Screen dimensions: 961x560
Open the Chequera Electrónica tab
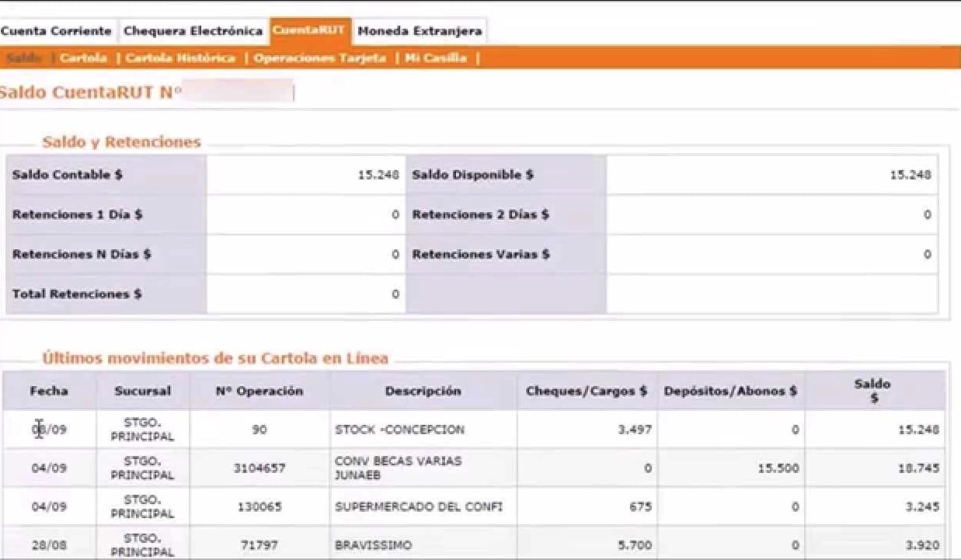point(192,30)
